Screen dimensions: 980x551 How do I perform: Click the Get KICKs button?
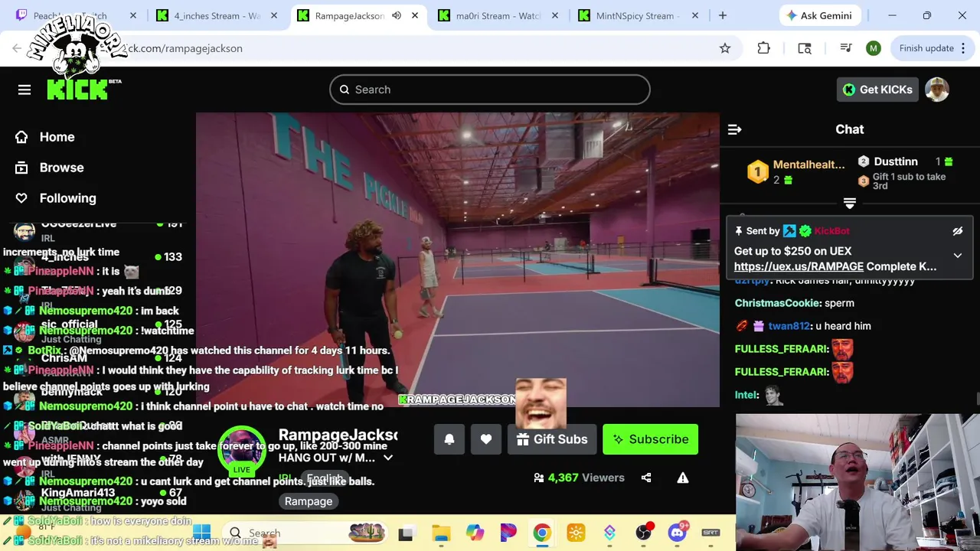pos(877,90)
